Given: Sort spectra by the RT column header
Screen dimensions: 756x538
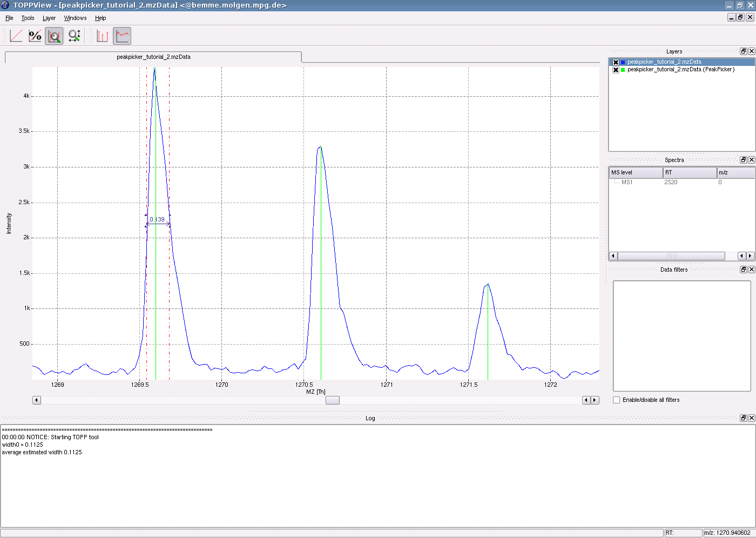Looking at the screenshot, I should [x=690, y=173].
